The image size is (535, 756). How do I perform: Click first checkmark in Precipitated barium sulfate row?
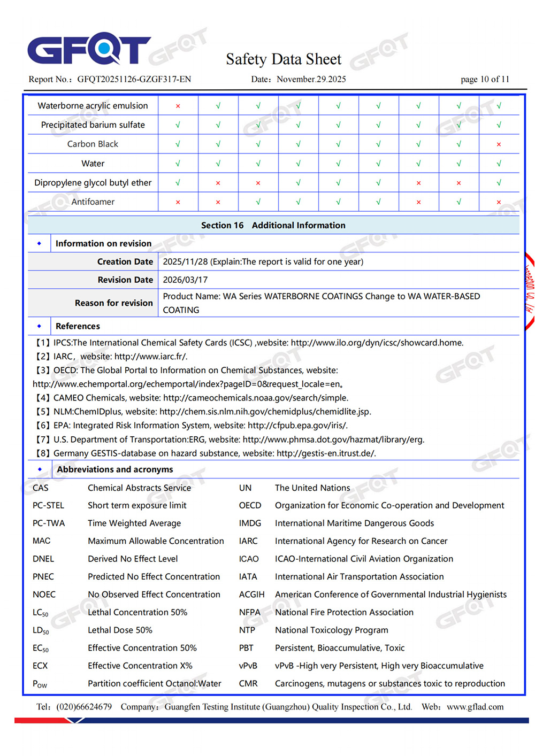178,125
